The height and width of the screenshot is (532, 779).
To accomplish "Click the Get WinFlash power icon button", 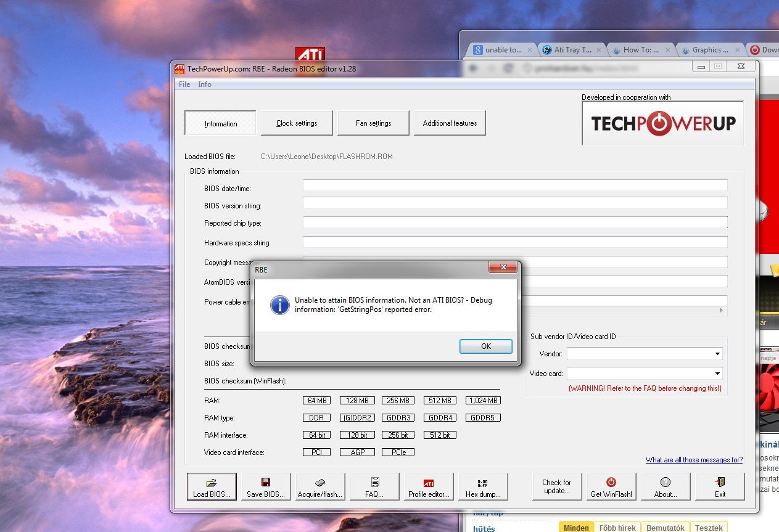I will pyautogui.click(x=611, y=487).
